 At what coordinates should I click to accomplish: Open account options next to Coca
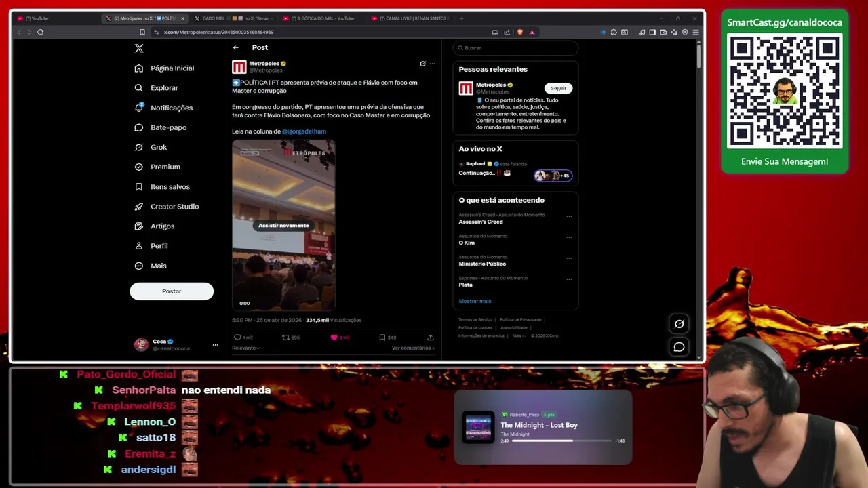pos(215,345)
